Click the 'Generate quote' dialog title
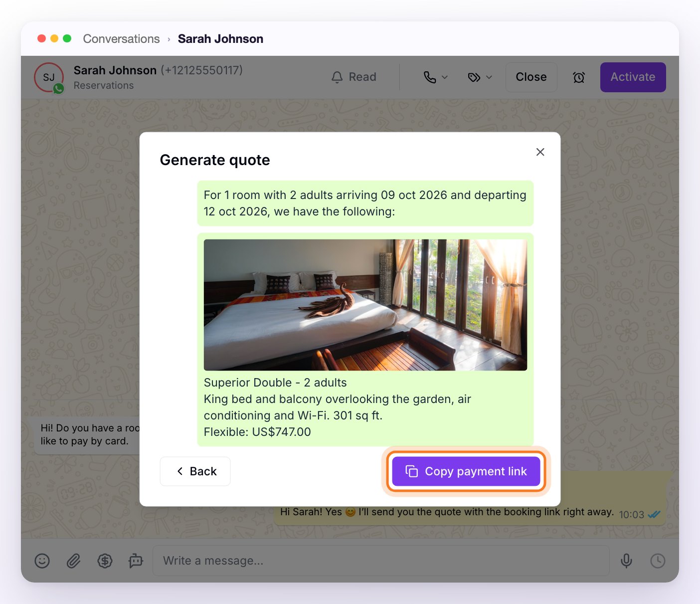Viewport: 700px width, 604px height. point(215,160)
